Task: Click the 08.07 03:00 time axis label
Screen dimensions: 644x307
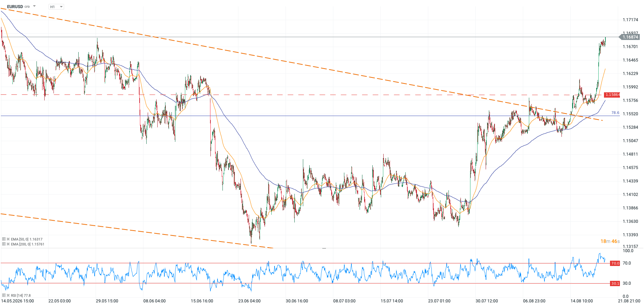Action: click(x=344, y=301)
